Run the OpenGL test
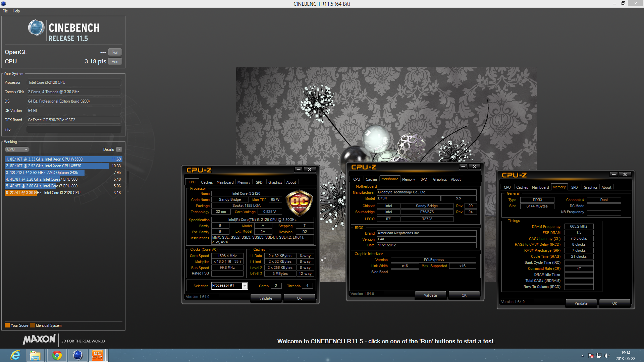This screenshot has width=644, height=362. point(115,52)
